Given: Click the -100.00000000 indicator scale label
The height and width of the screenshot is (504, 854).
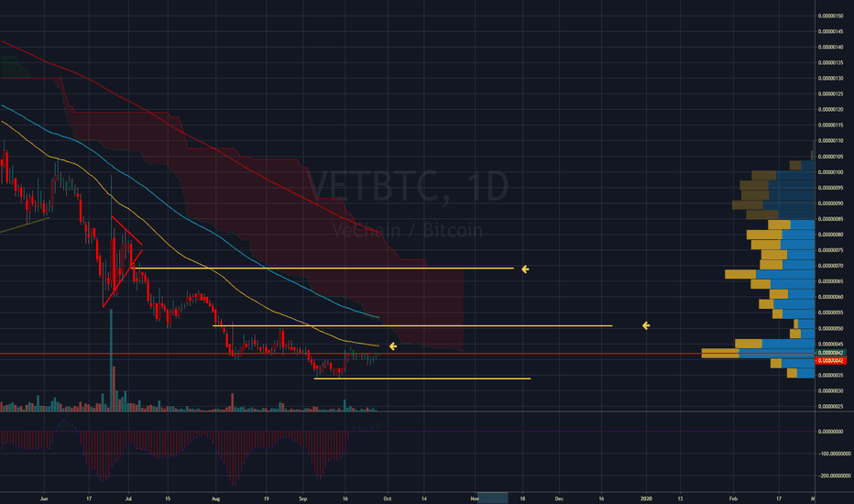Looking at the screenshot, I should (x=834, y=454).
